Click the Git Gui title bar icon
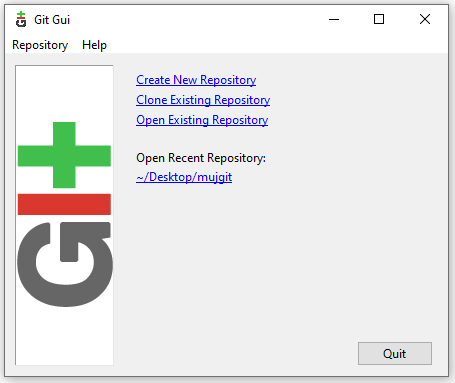The image size is (455, 383). (21, 19)
